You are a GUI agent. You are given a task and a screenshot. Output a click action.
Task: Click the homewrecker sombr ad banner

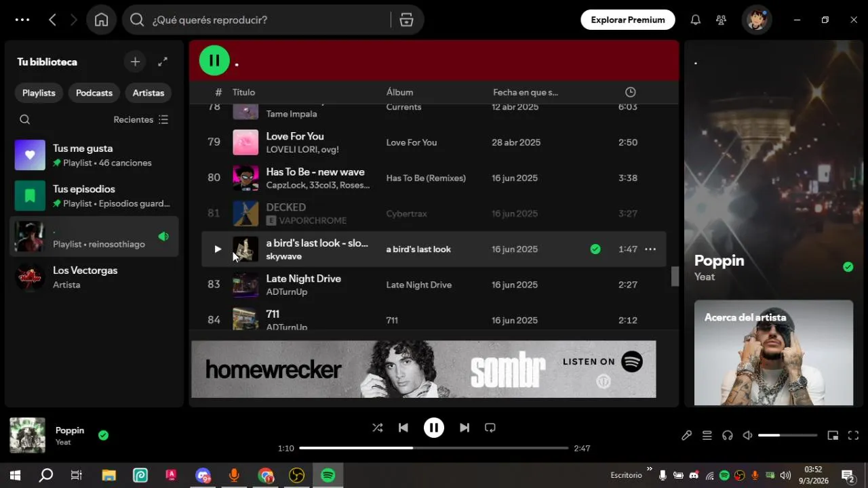[x=424, y=369]
